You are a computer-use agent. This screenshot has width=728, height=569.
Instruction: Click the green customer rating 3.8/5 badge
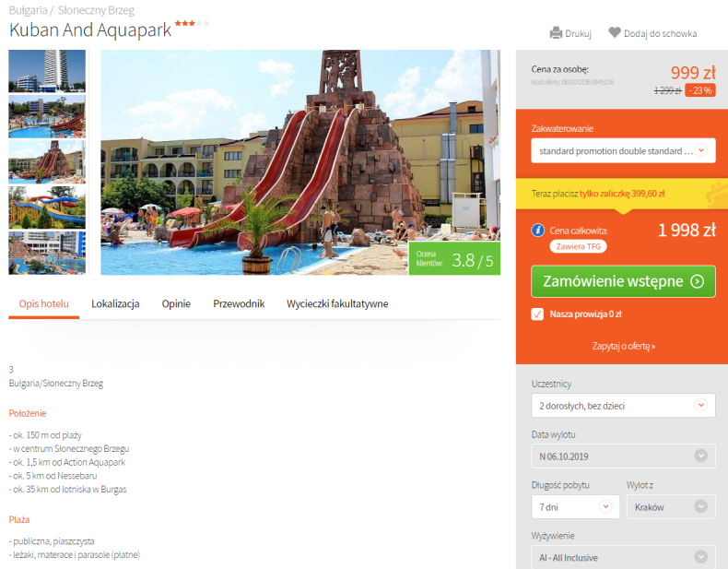454,259
